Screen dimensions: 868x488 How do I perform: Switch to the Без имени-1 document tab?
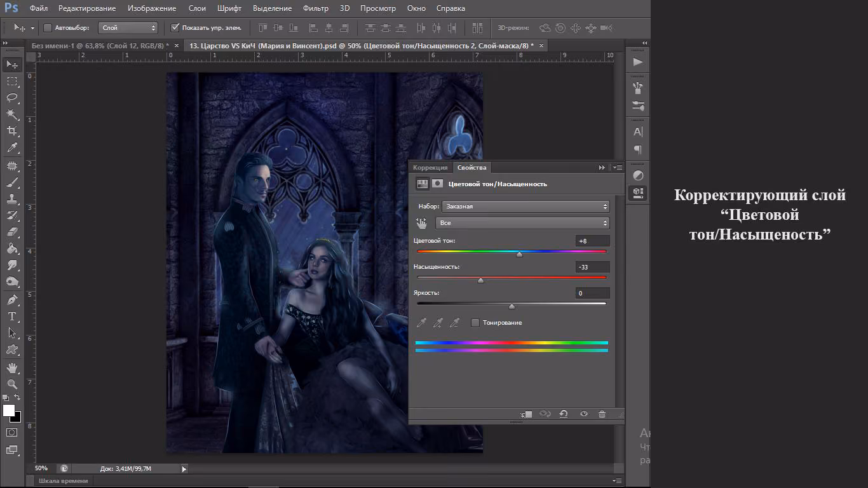100,46
